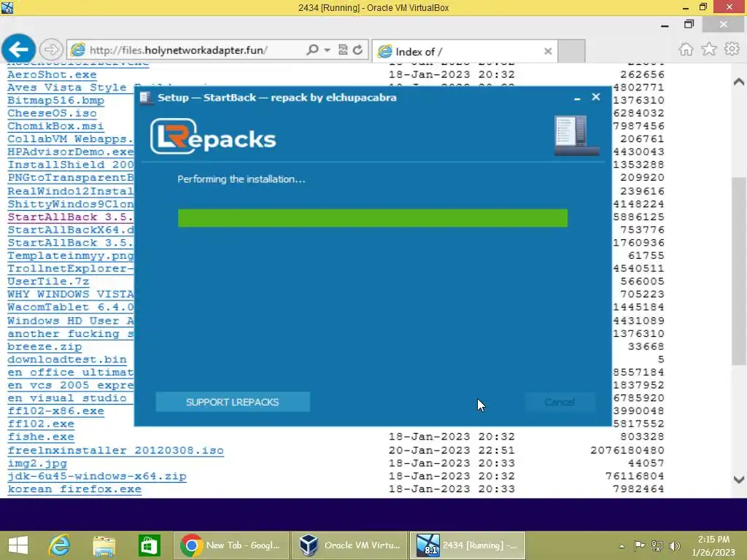Open ff102.exe link
747x560 pixels.
pyautogui.click(x=41, y=424)
